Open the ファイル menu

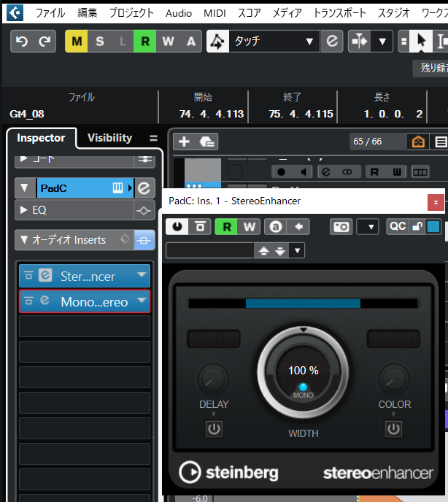(x=50, y=13)
